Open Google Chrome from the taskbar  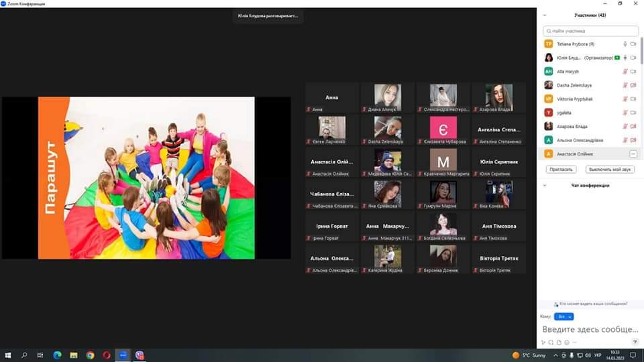point(90,355)
